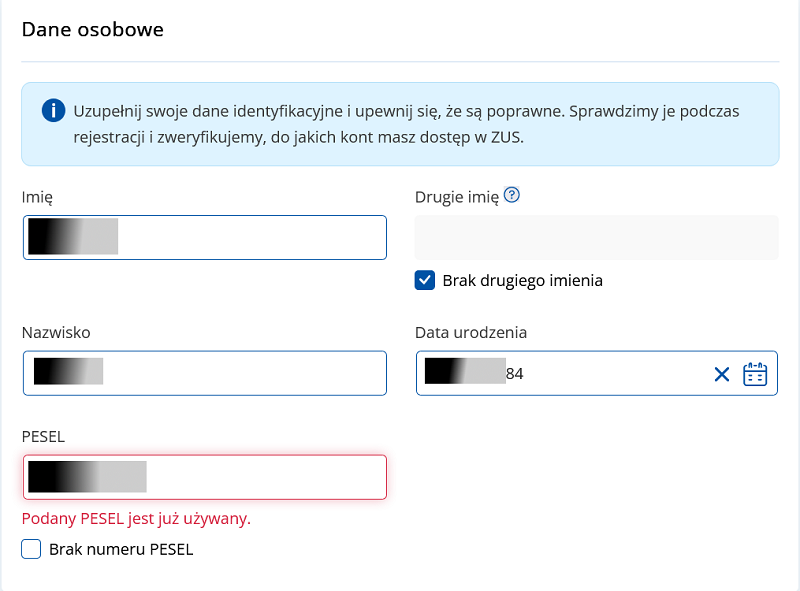Focus the PESEL input field with red border
This screenshot has height=591, width=800.
point(205,477)
